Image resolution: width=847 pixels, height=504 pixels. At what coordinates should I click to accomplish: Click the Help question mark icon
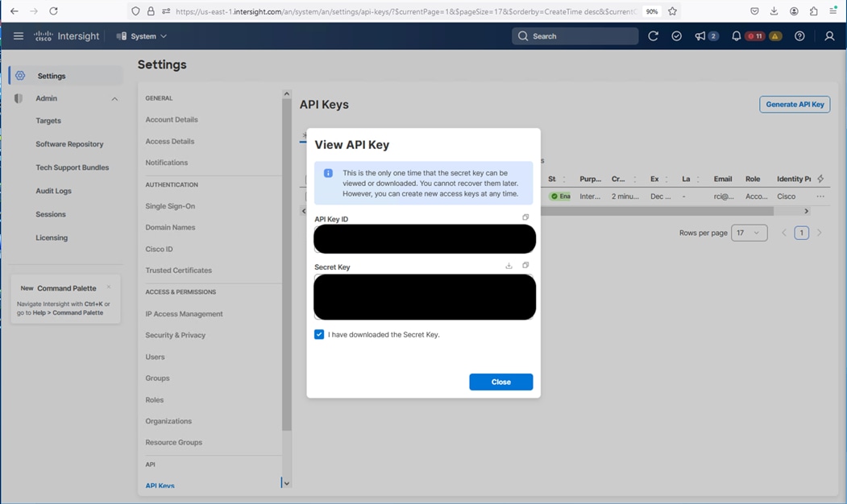pyautogui.click(x=799, y=36)
